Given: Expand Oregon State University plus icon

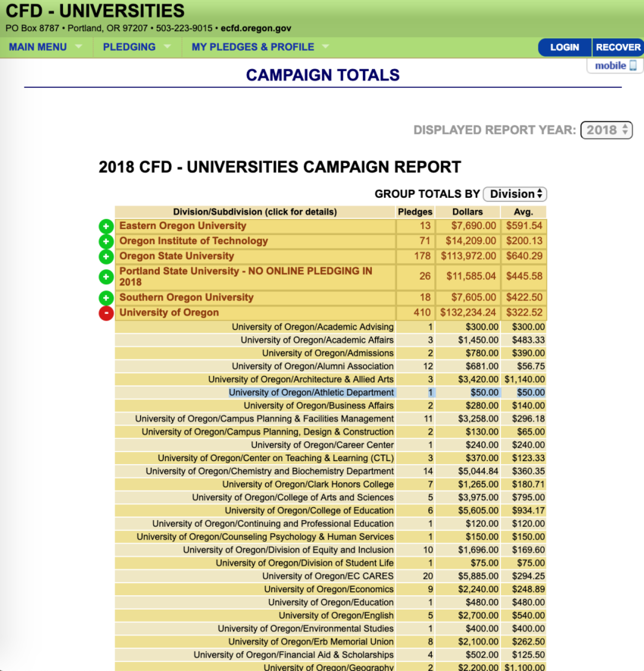Looking at the screenshot, I should click(x=106, y=256).
